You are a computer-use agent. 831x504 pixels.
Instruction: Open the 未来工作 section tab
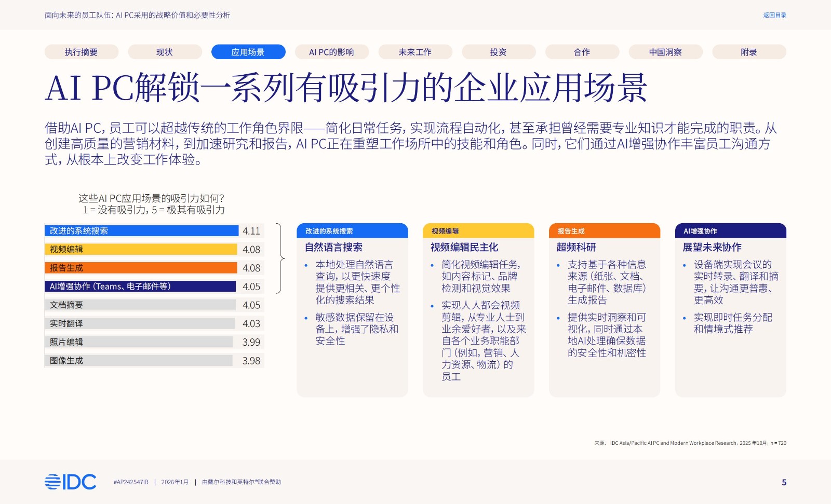[x=415, y=52]
